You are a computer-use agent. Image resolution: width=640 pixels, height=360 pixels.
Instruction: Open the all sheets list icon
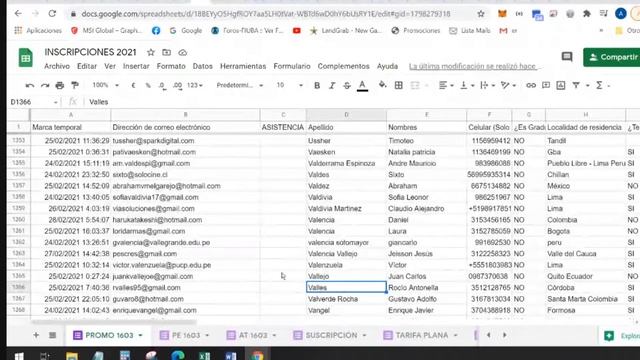point(52,335)
